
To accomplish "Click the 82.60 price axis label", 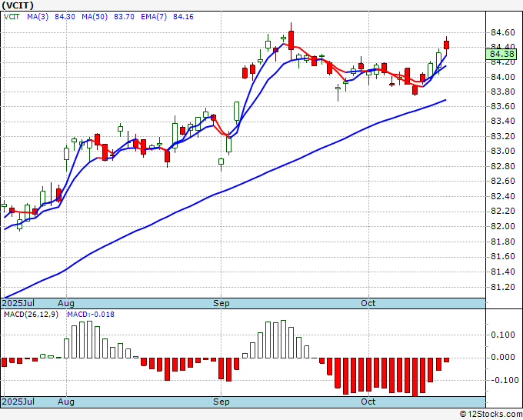I will pyautogui.click(x=503, y=181).
